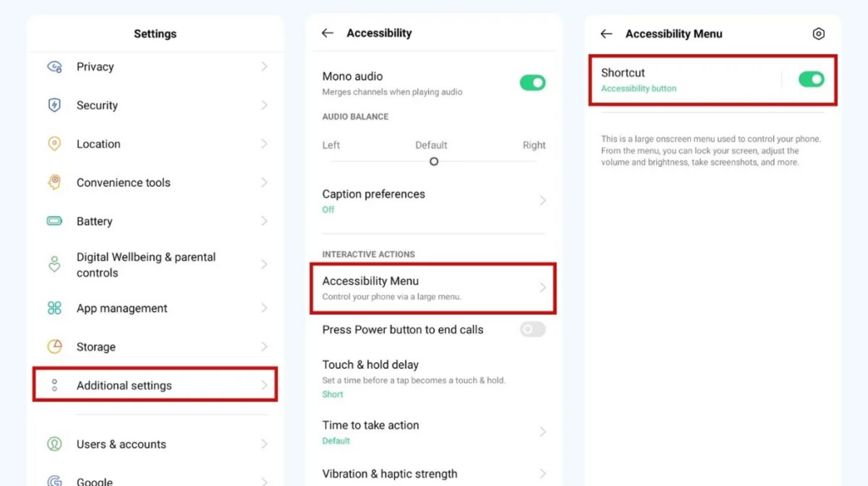Expand Vibration & haptic strength chevron
The width and height of the screenshot is (868, 486).
coord(542,474)
